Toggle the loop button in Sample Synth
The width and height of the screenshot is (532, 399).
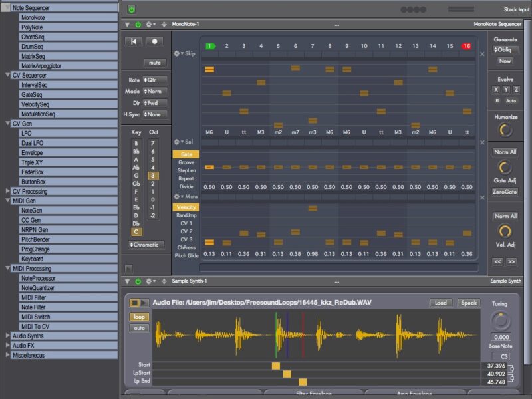coord(138,317)
